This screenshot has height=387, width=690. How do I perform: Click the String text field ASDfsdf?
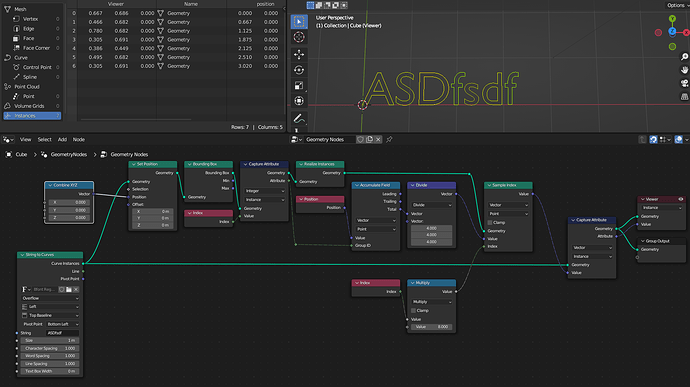(x=62, y=333)
